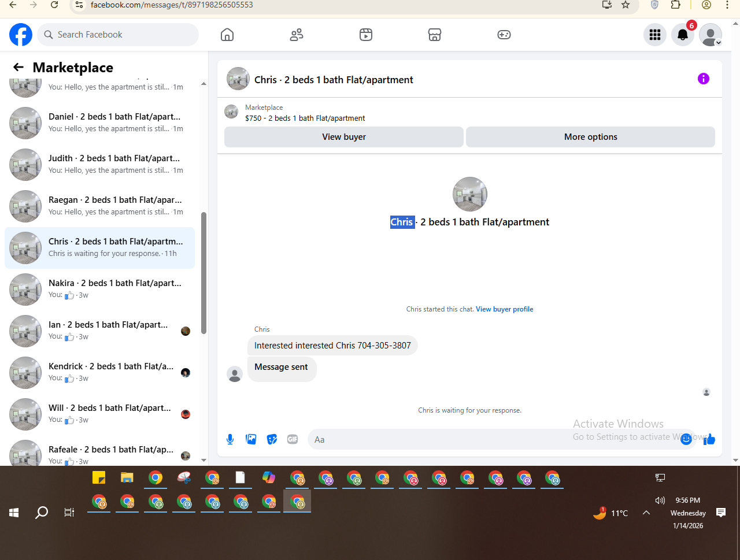Open notifications bell with 6 badge

(683, 35)
